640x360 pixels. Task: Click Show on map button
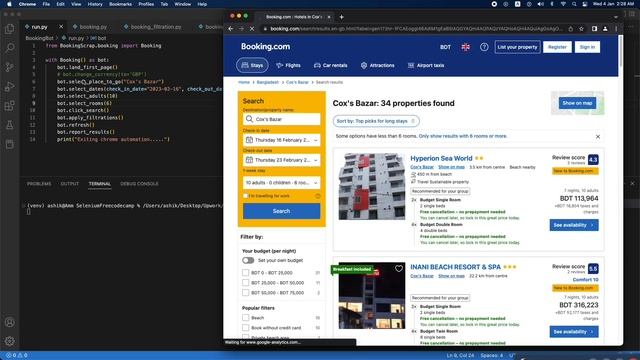tap(577, 103)
